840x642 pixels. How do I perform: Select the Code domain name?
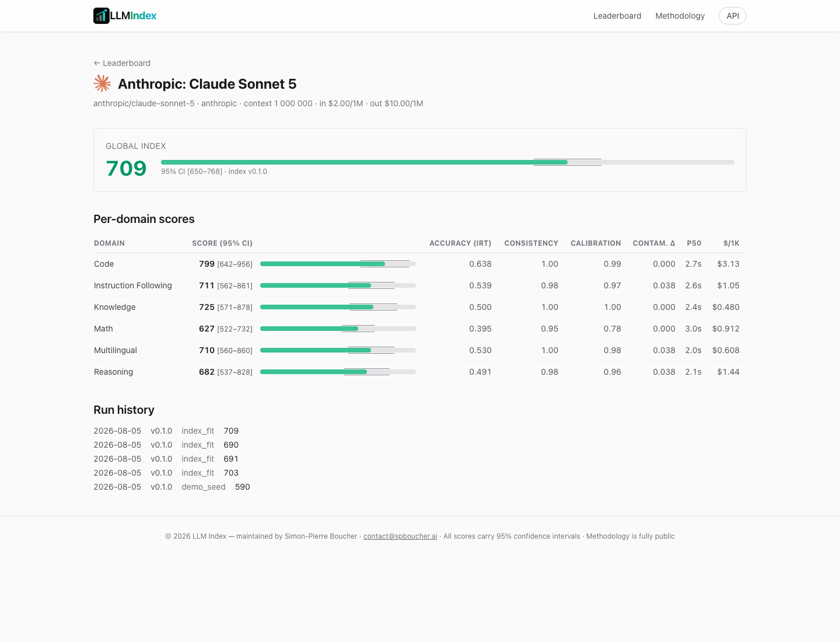click(104, 264)
